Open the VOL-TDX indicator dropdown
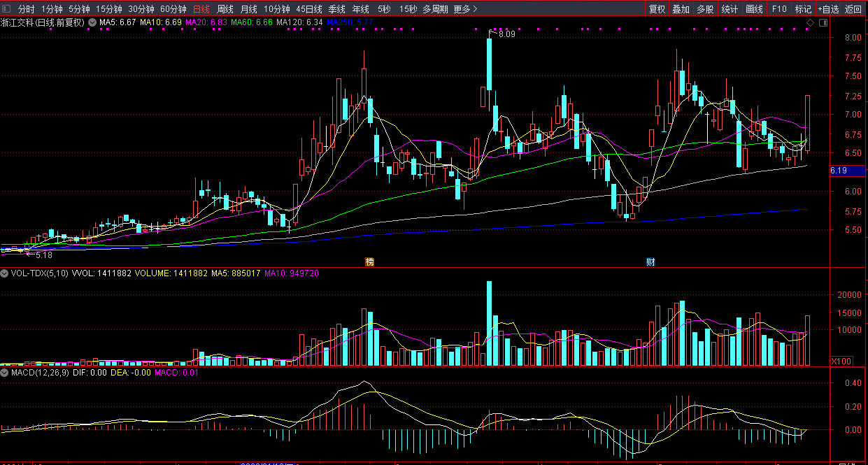Image resolution: width=868 pixels, height=465 pixels. point(5,273)
